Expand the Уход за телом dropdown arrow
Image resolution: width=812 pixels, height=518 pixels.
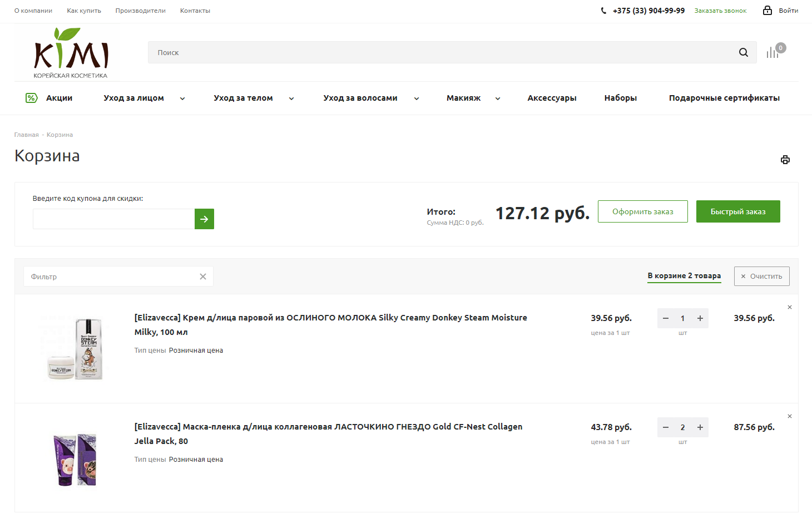(x=291, y=98)
